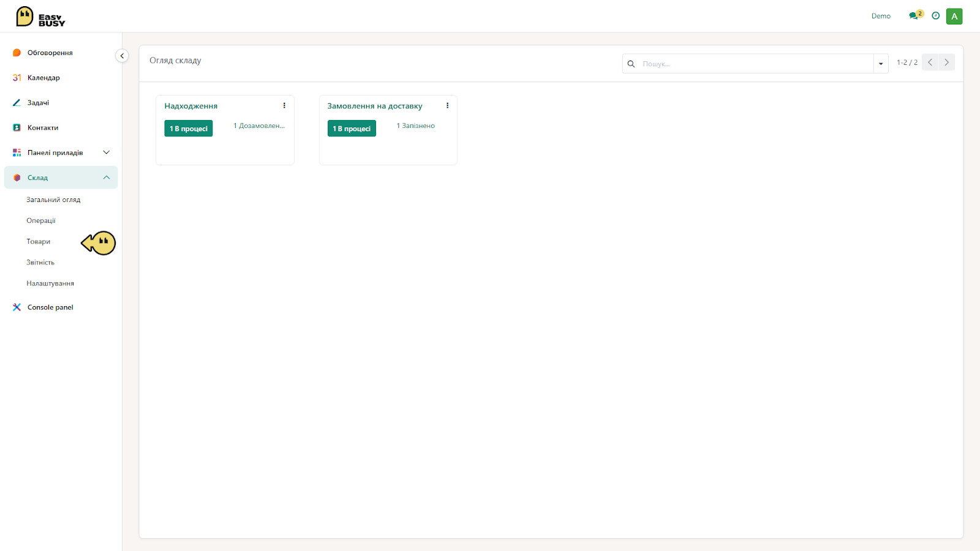Click the EasyBusy logo
This screenshot has width=980, height=551.
(x=40, y=17)
